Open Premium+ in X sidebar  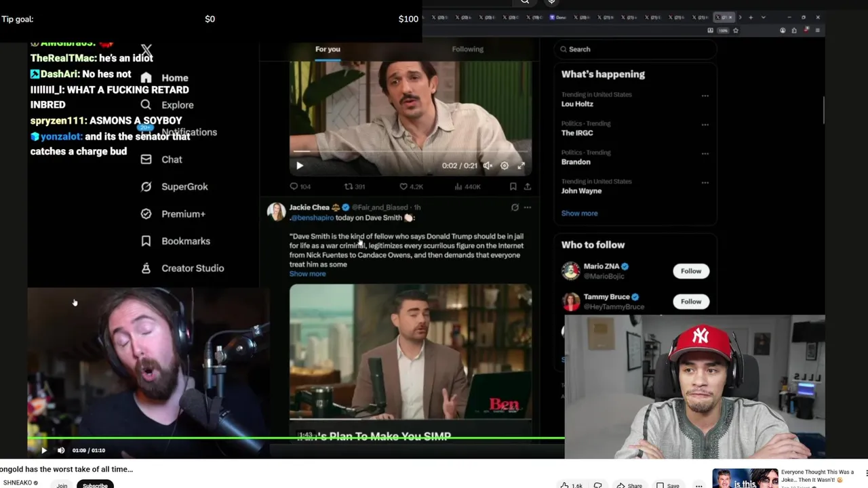[x=173, y=213]
